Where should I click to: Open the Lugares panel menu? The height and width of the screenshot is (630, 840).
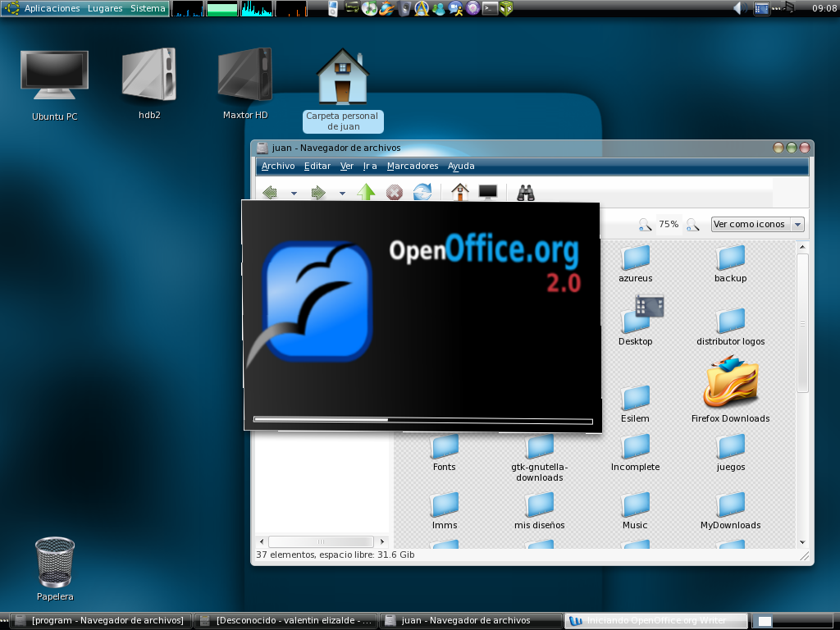[x=105, y=8]
